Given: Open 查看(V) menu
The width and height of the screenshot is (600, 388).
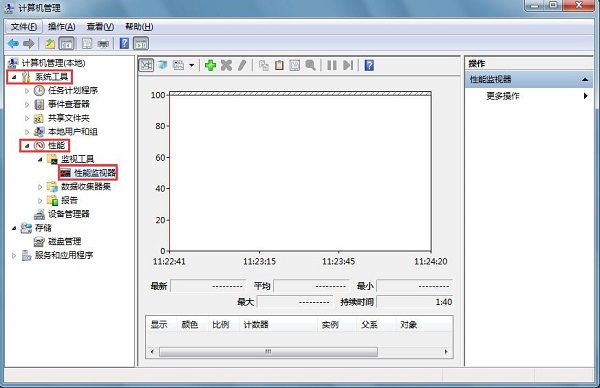Looking at the screenshot, I should pyautogui.click(x=100, y=26).
